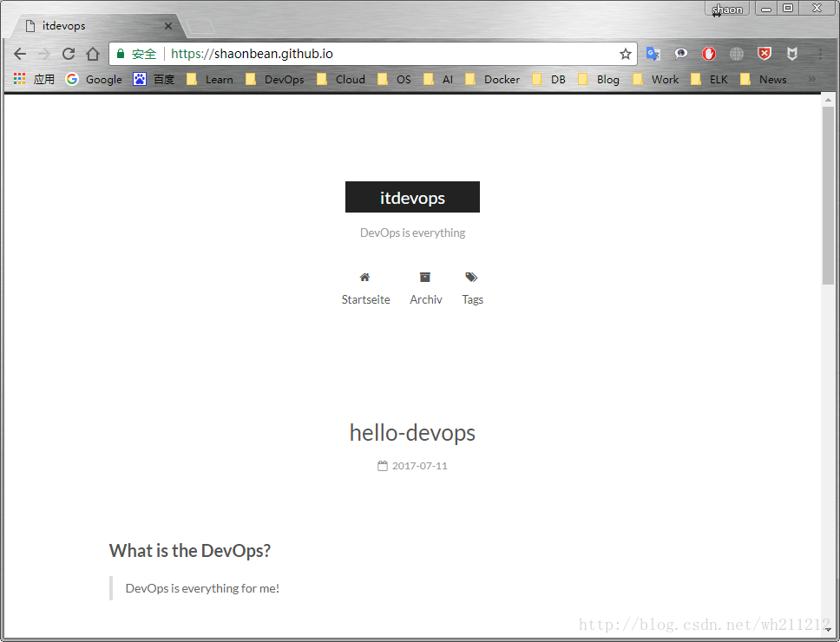The height and width of the screenshot is (642, 840).
Task: Click the browser back arrow
Action: [x=20, y=54]
